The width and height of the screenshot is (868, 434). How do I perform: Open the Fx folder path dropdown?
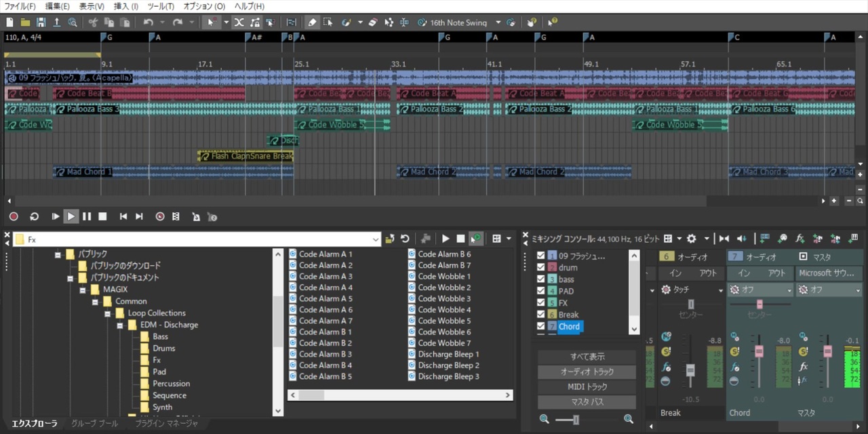coord(376,239)
